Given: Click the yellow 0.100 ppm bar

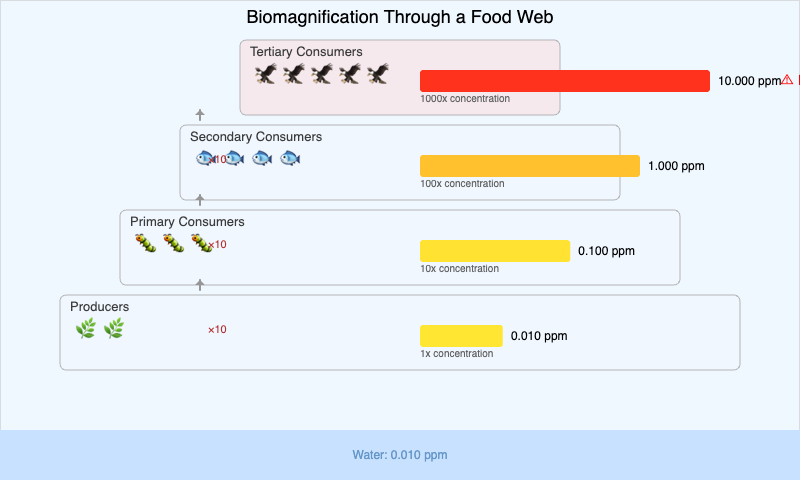Looking at the screenshot, I should (x=495, y=251).
